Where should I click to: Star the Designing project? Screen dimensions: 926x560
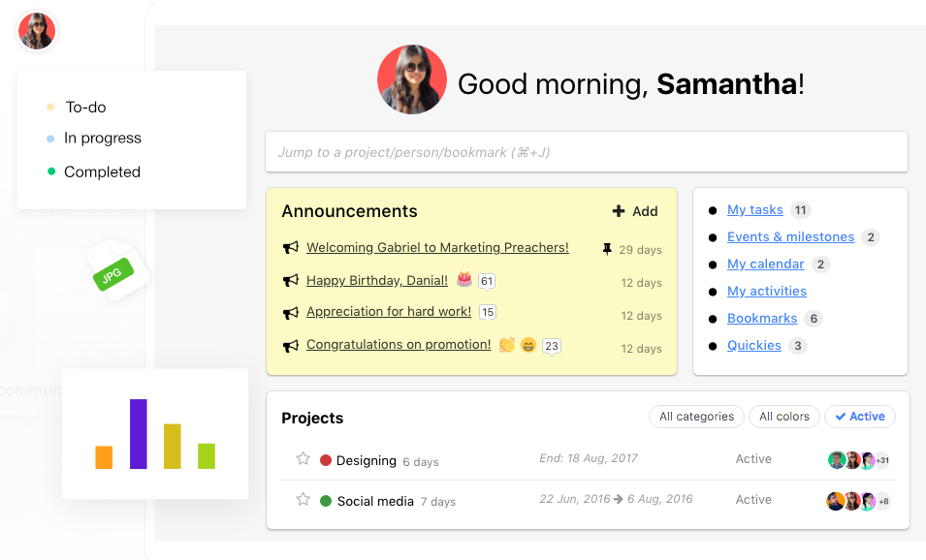pyautogui.click(x=303, y=458)
